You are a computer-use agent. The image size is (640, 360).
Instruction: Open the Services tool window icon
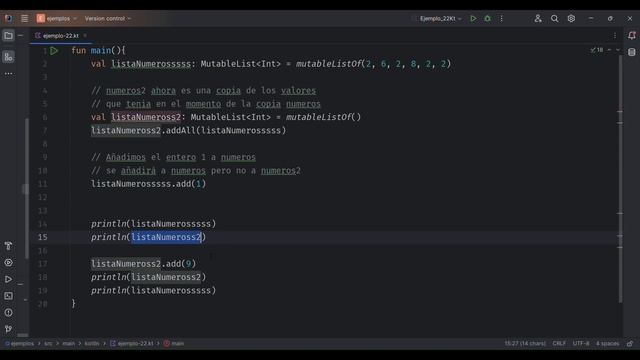8,263
